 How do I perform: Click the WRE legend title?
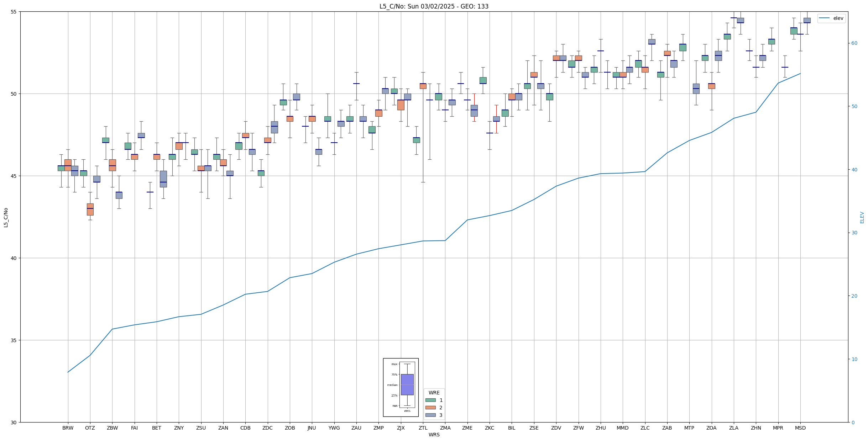(434, 393)
